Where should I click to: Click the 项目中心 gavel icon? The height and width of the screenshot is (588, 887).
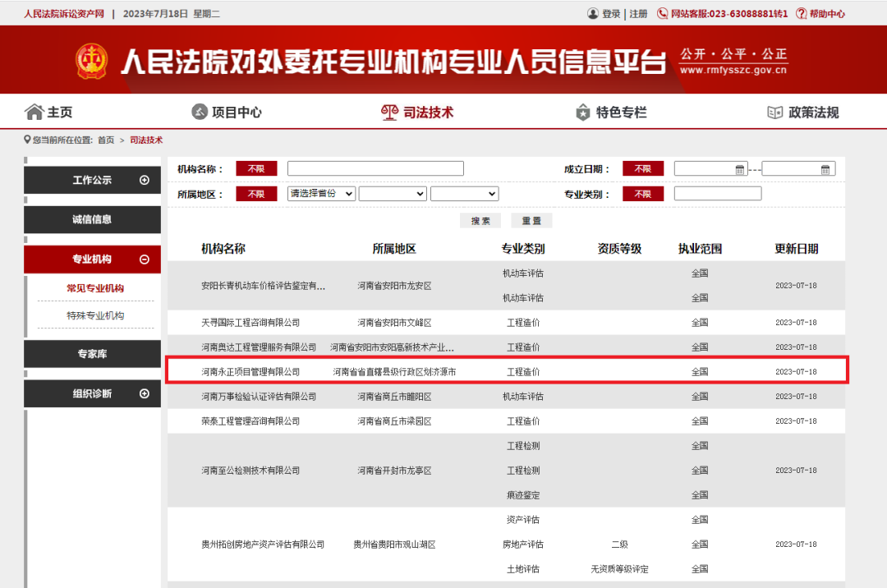point(199,112)
